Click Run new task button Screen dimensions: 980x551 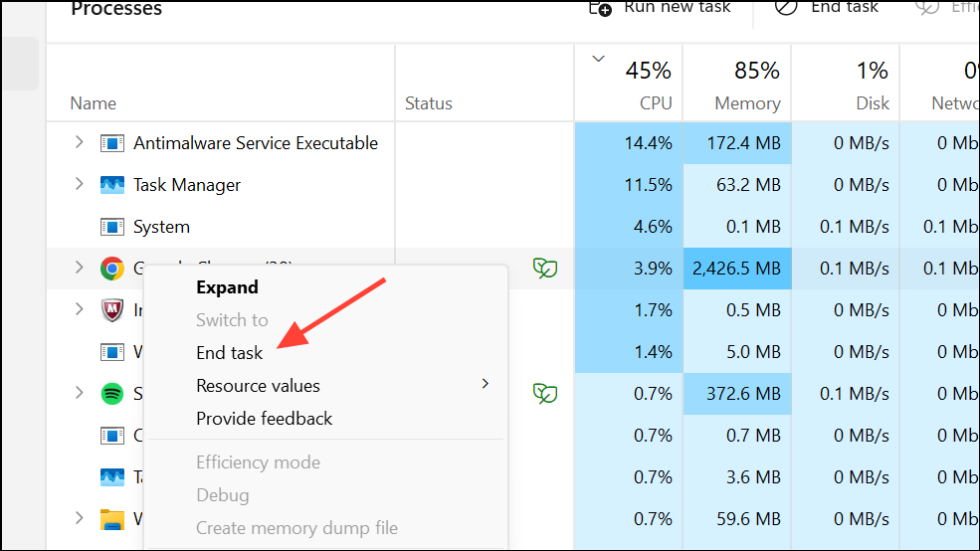click(662, 8)
